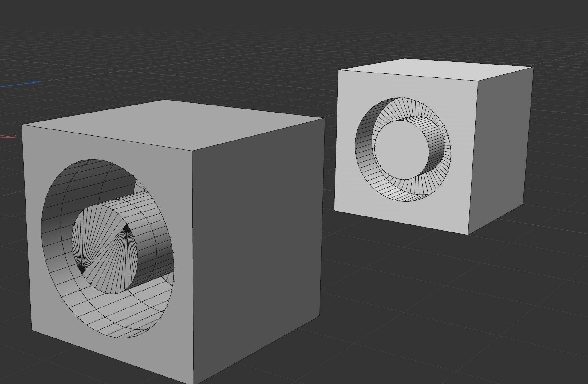Click the blue axis line in viewport

[18, 85]
